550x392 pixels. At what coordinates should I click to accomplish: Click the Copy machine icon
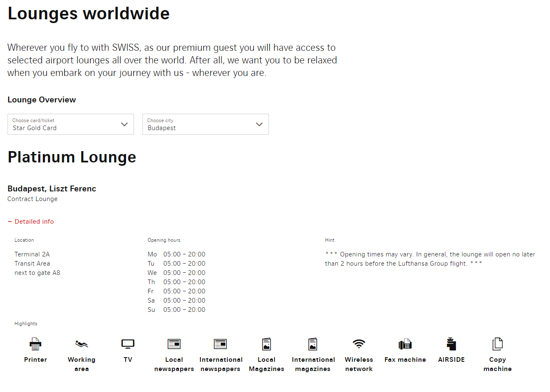coord(497,344)
